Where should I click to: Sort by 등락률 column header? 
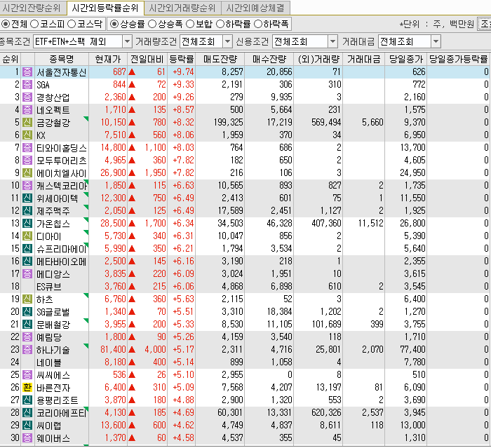pyautogui.click(x=181, y=59)
